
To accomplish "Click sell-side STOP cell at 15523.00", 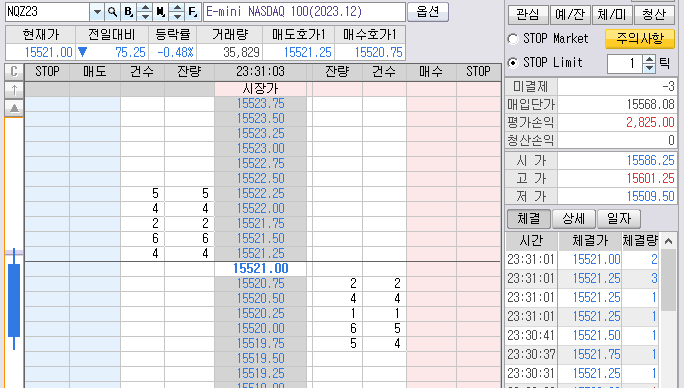I will pos(47,148).
